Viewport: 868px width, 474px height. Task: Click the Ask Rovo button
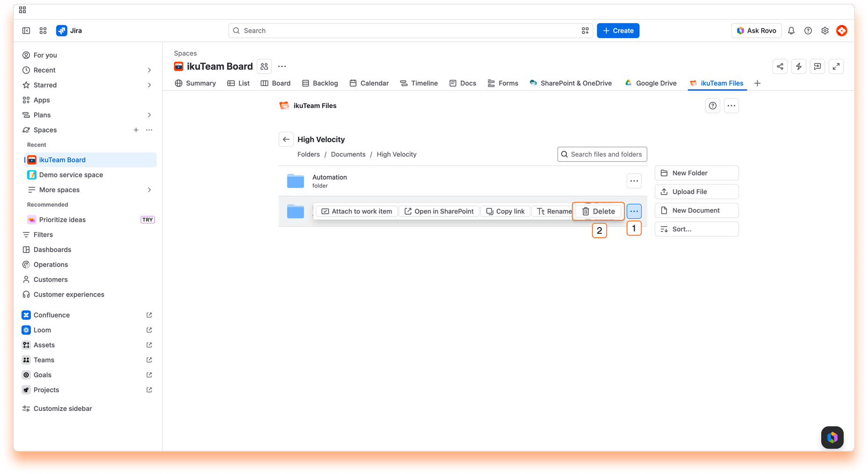point(756,30)
